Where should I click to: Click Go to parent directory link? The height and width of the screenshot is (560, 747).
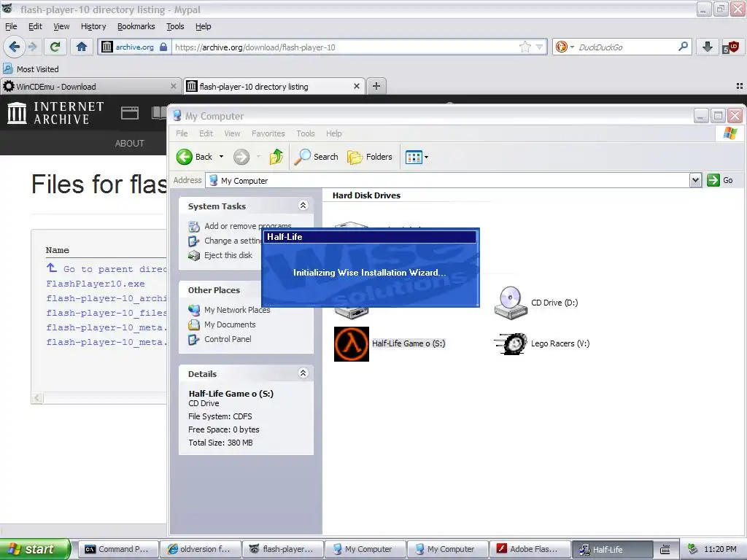coord(115,269)
